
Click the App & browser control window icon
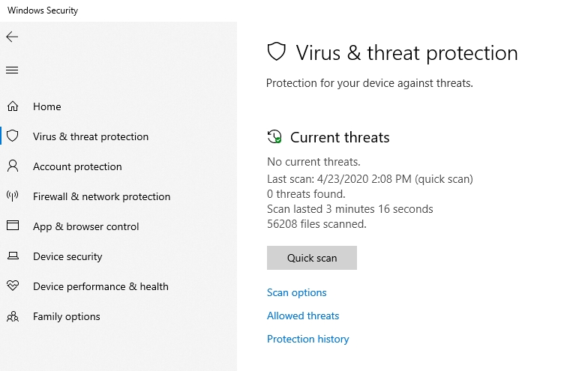13,226
